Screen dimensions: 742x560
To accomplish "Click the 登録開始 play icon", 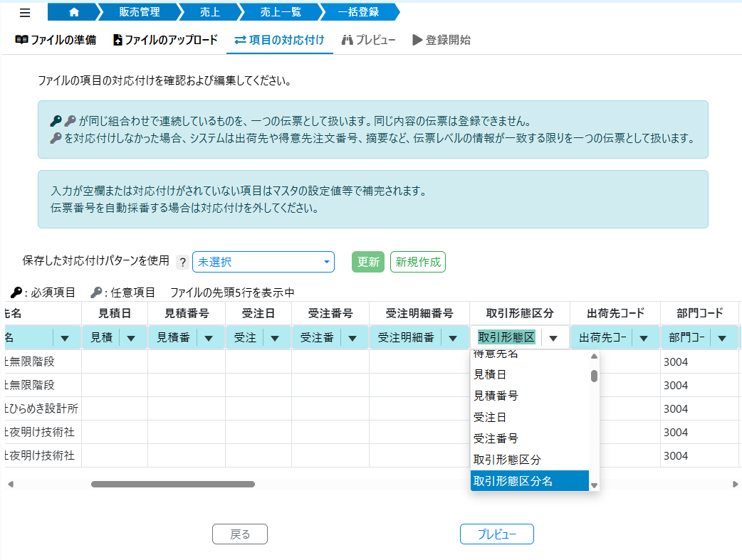I will pos(417,40).
